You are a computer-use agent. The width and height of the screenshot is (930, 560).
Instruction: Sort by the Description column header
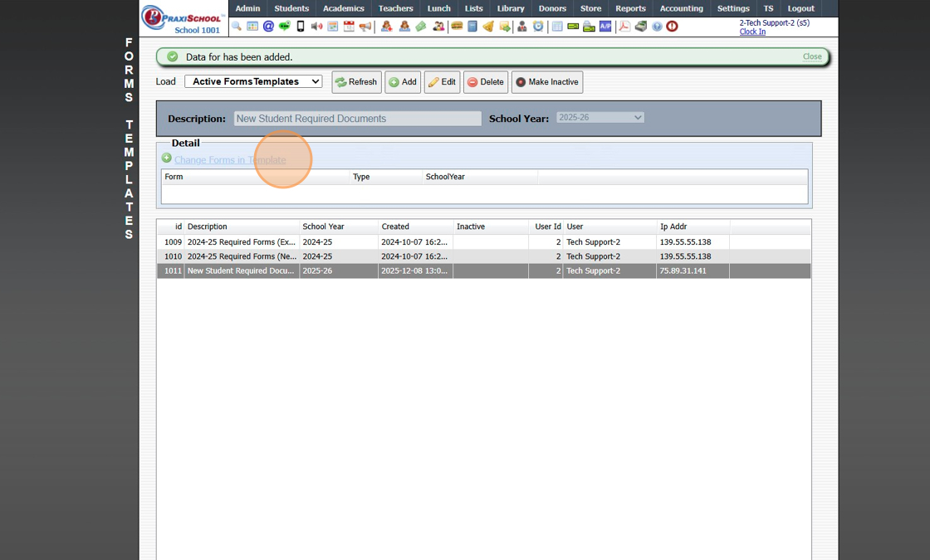242,226
